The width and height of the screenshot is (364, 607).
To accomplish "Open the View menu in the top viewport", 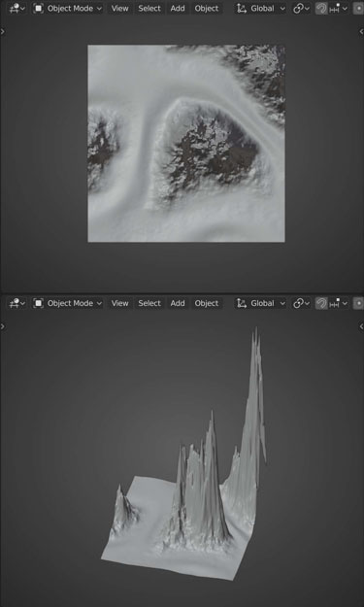I will coord(120,8).
